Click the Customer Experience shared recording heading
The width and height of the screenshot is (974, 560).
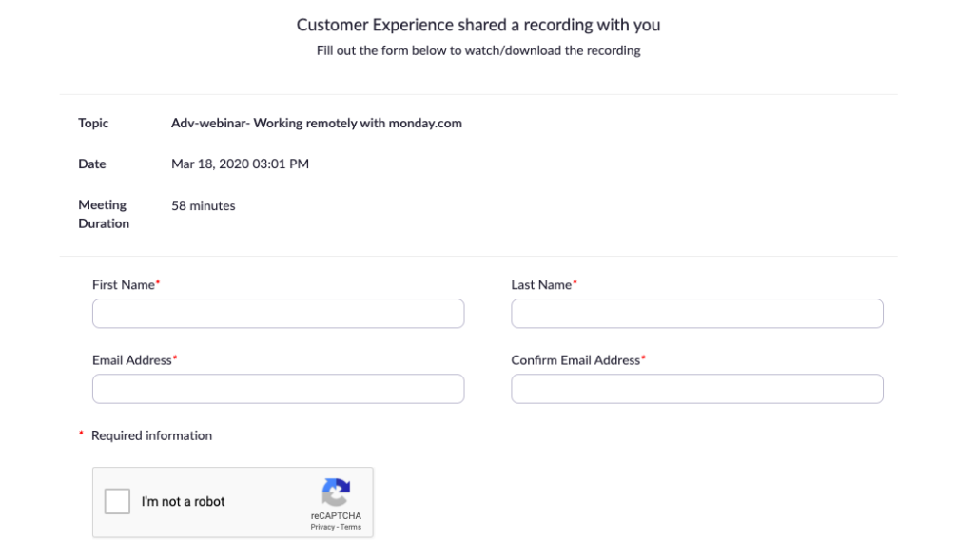click(x=478, y=25)
